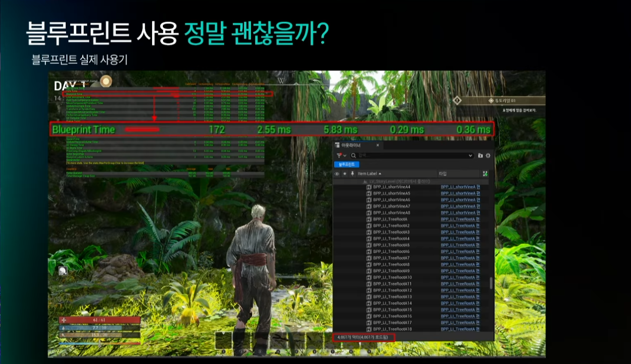The height and width of the screenshot is (364, 631).
Task: Select the LV_StoryLevel row
Action: pos(411,182)
